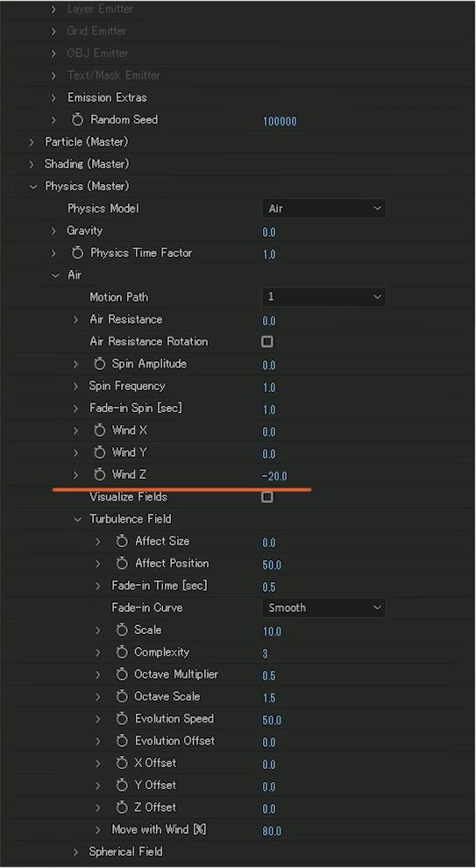
Task: Collapse the Turbulence Field group
Action: [77, 519]
